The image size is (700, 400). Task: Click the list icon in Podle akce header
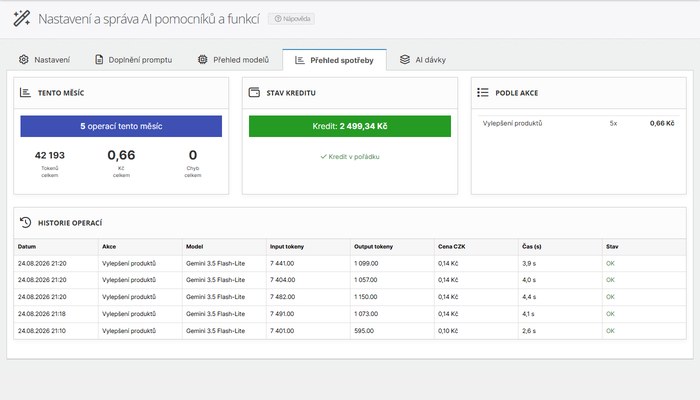(x=483, y=92)
